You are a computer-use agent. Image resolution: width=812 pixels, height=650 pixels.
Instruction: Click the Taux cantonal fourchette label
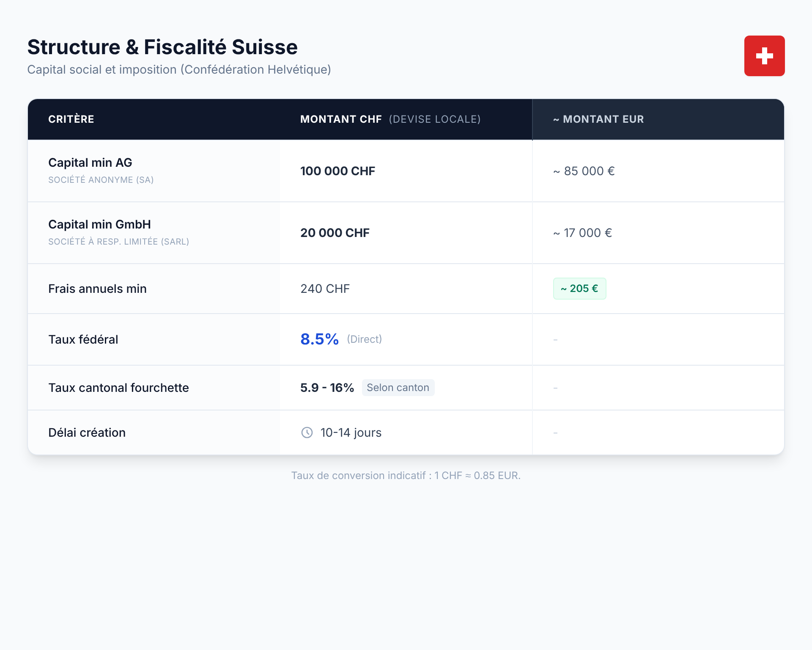[118, 388]
